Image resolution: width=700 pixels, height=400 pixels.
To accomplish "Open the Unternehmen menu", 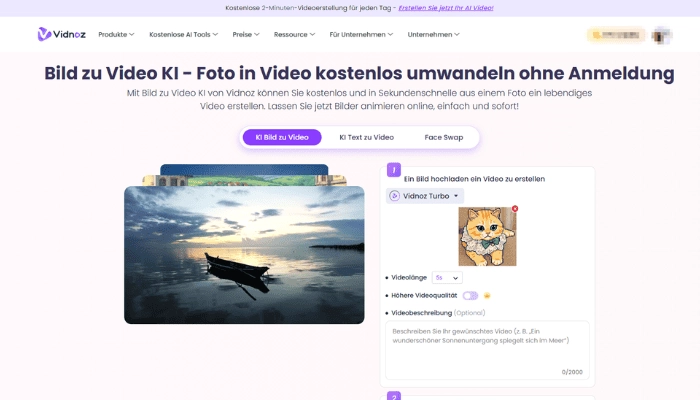I will pos(433,34).
